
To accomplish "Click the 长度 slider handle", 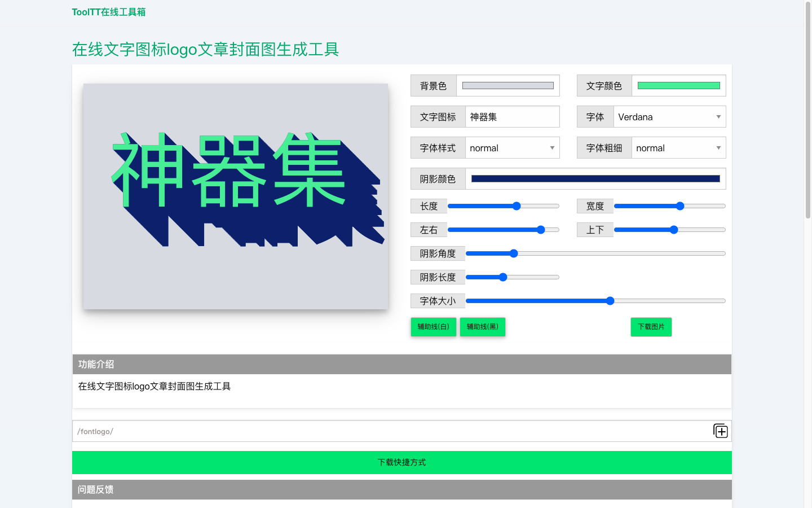I will [x=517, y=205].
